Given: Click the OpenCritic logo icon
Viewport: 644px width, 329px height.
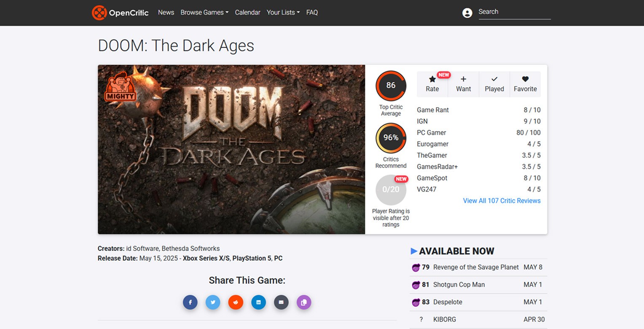Looking at the screenshot, I should [99, 13].
